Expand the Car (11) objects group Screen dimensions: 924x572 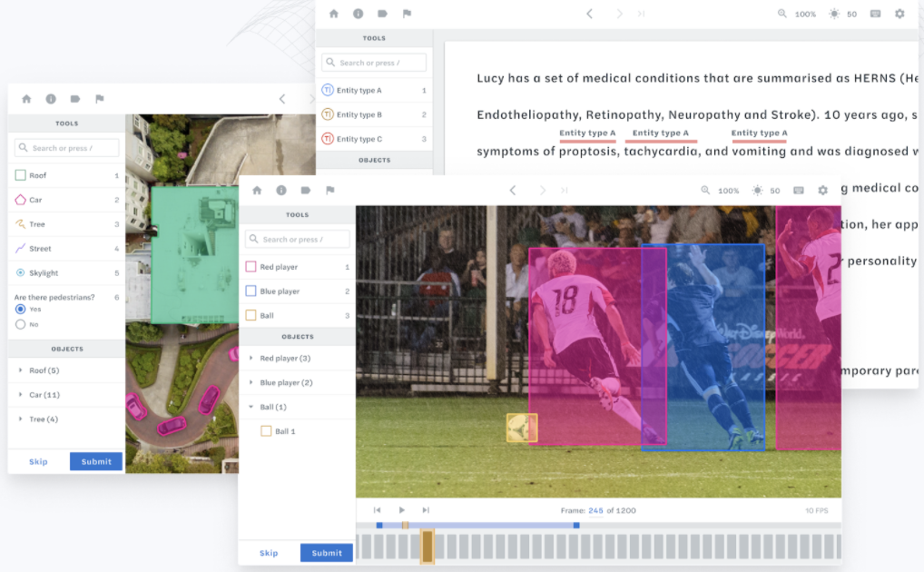click(21, 395)
